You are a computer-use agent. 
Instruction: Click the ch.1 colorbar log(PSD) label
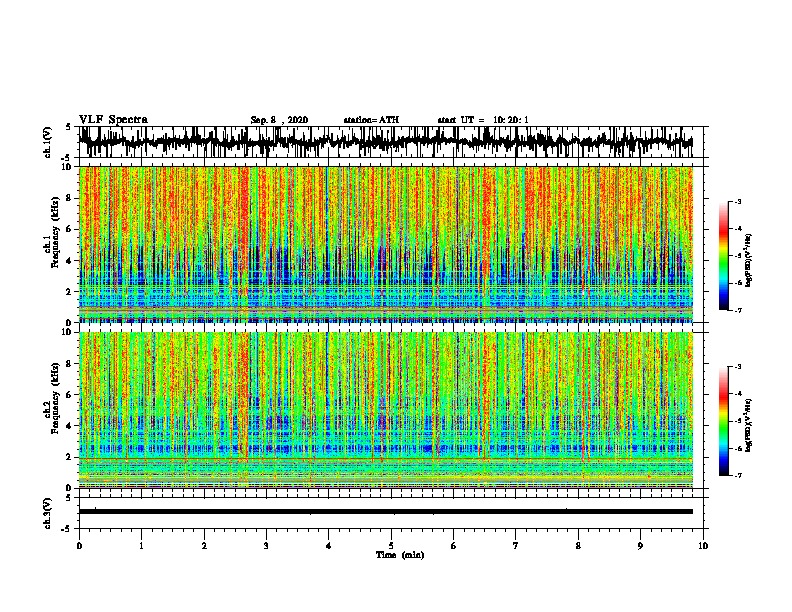click(x=749, y=261)
